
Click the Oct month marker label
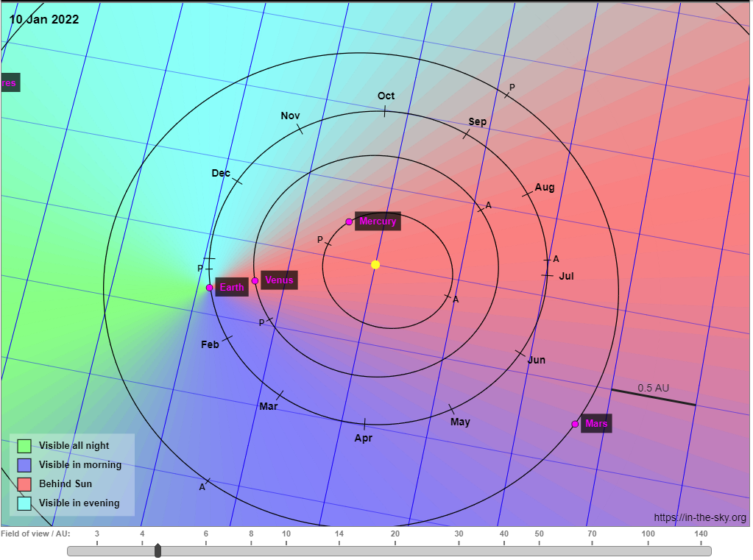[386, 96]
